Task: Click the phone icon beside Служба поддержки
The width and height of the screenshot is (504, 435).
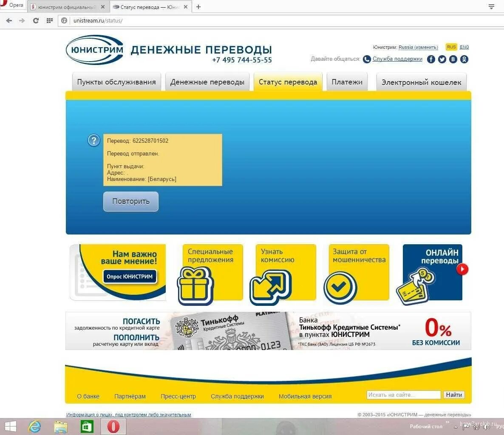Action: tap(367, 59)
